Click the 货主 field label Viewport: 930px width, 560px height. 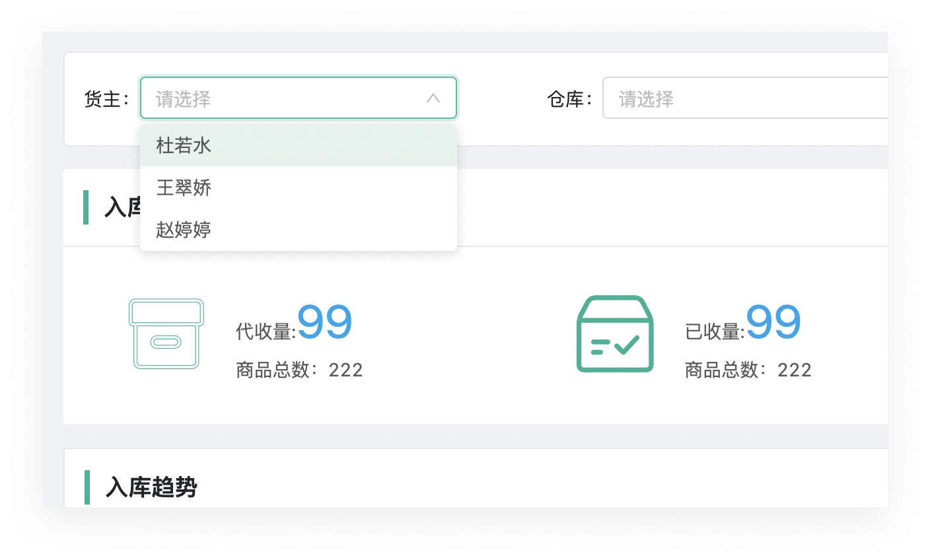106,99
